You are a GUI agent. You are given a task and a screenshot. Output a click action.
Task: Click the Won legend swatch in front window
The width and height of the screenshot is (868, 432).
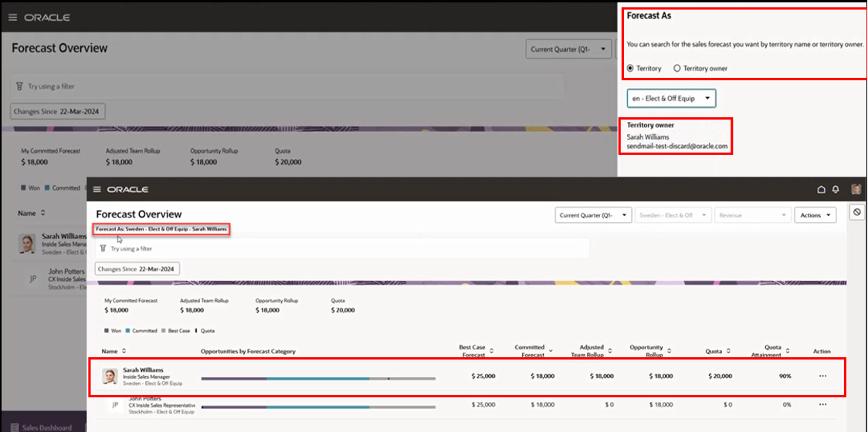pyautogui.click(x=107, y=331)
